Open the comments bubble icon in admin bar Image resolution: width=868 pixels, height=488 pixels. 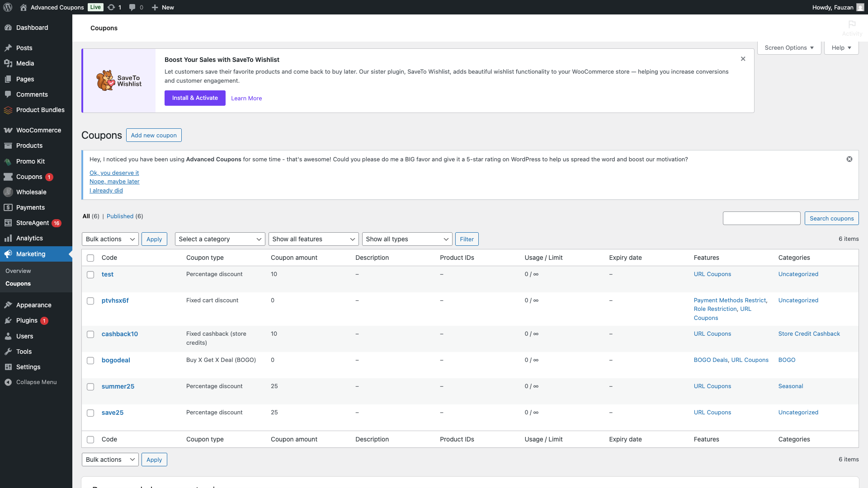click(x=132, y=7)
